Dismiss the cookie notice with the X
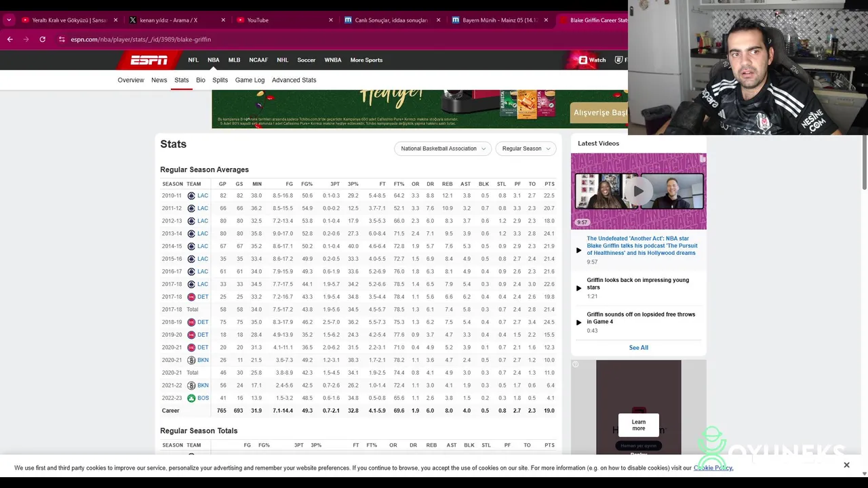This screenshot has width=868, height=488. click(x=846, y=465)
